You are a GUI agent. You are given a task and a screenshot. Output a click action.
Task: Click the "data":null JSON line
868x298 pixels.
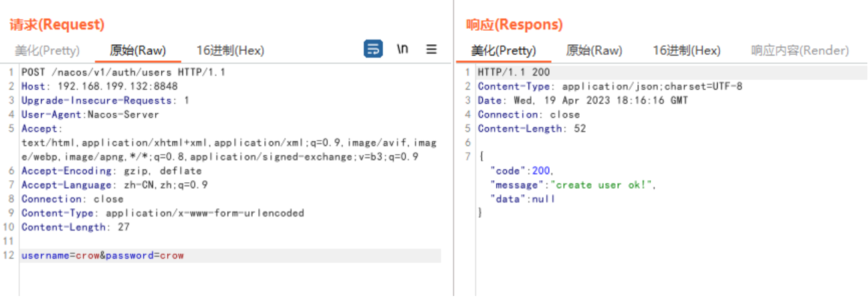[x=522, y=199]
